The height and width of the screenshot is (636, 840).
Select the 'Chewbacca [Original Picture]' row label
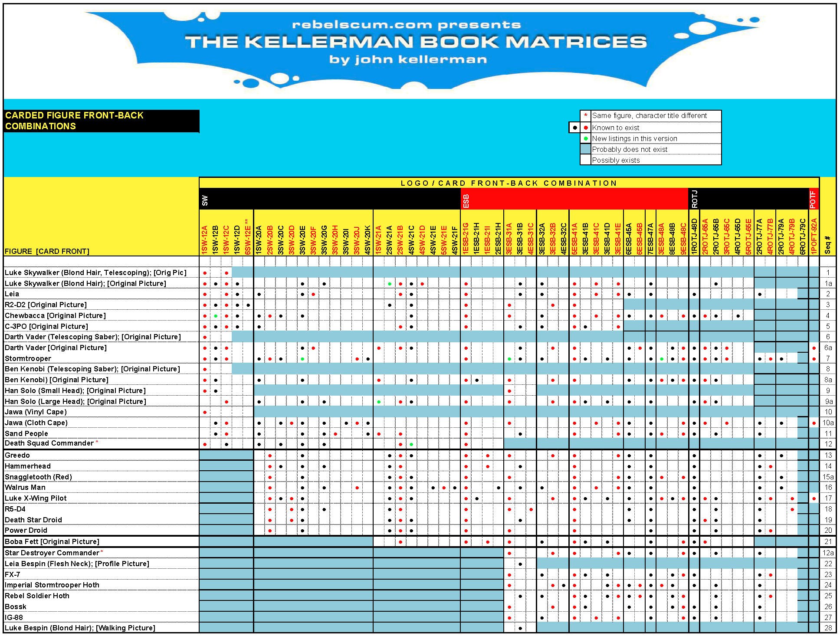click(55, 315)
